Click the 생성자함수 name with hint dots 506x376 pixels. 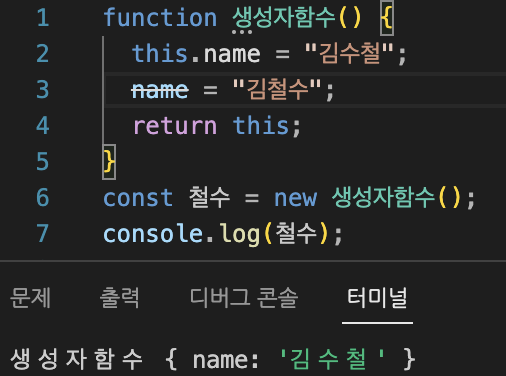[283, 18]
